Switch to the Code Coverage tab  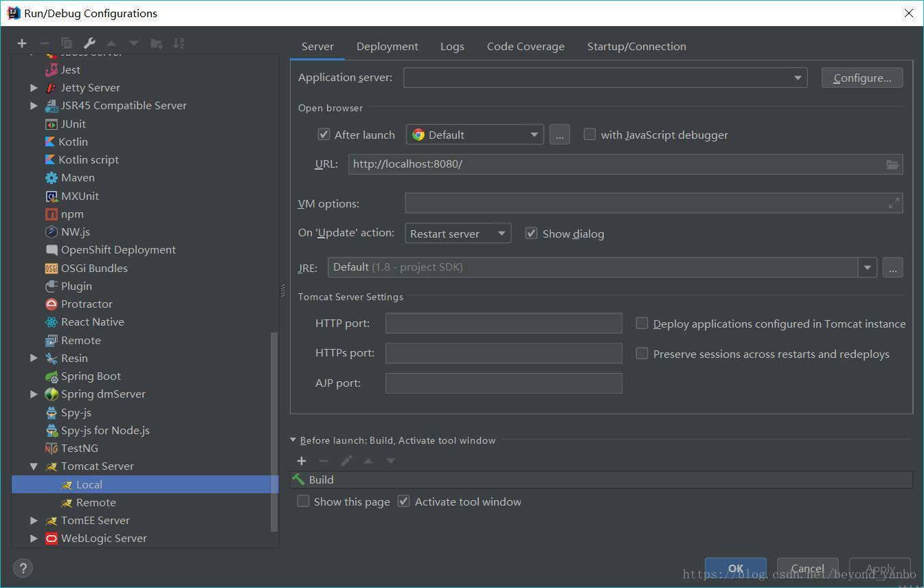point(526,46)
